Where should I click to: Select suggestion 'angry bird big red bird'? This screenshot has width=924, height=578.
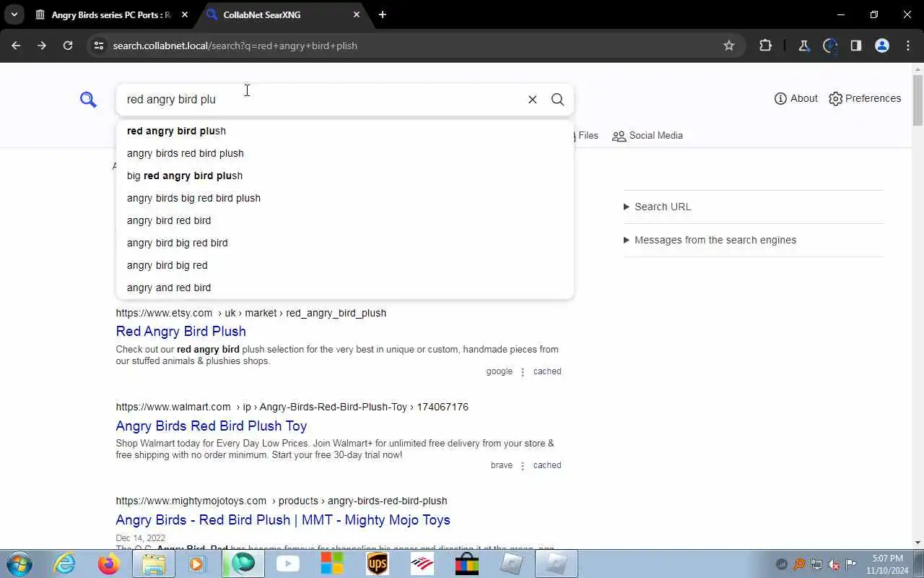345,243
